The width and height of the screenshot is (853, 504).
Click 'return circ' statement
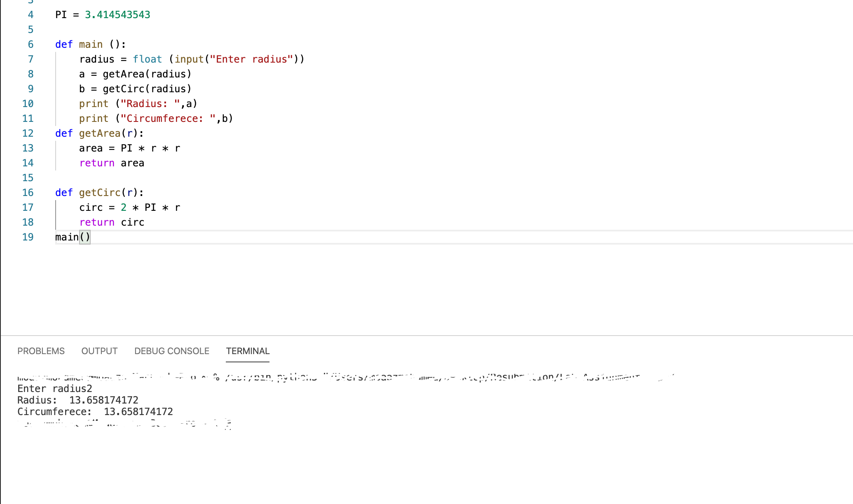tap(112, 222)
